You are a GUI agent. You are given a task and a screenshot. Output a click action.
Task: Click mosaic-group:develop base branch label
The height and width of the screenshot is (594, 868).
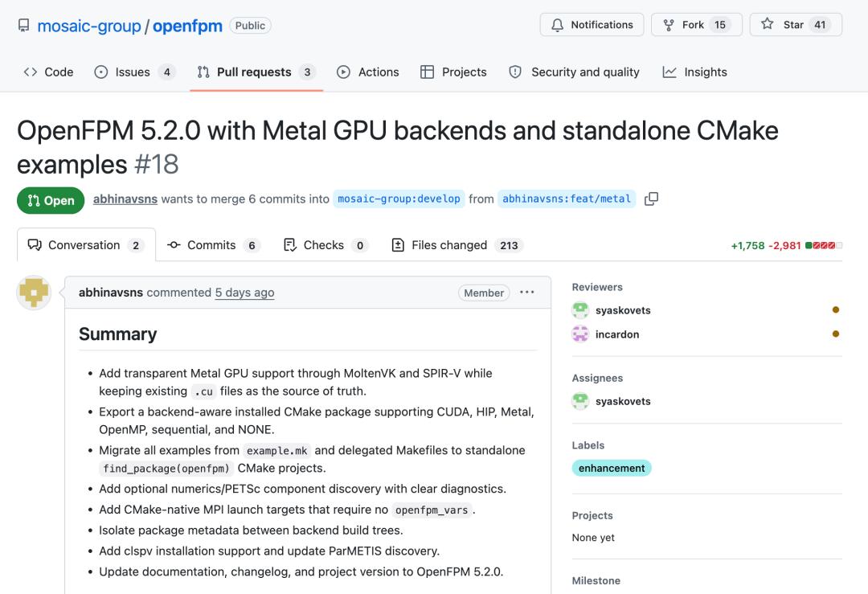[399, 199]
